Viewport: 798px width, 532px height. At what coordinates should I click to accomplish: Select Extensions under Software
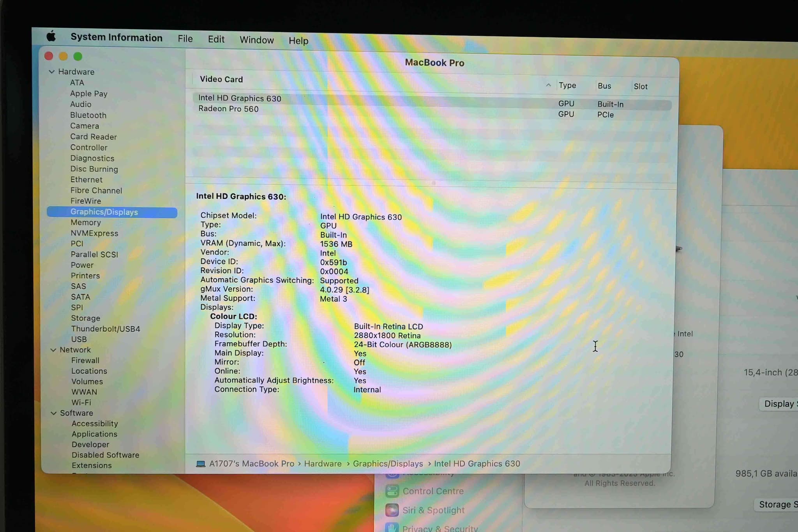tap(92, 465)
